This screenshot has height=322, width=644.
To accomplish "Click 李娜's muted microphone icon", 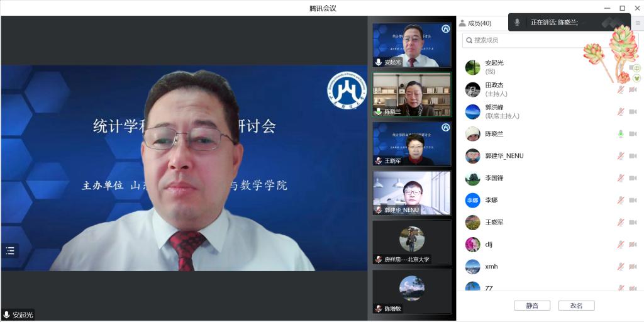I will click(x=620, y=200).
